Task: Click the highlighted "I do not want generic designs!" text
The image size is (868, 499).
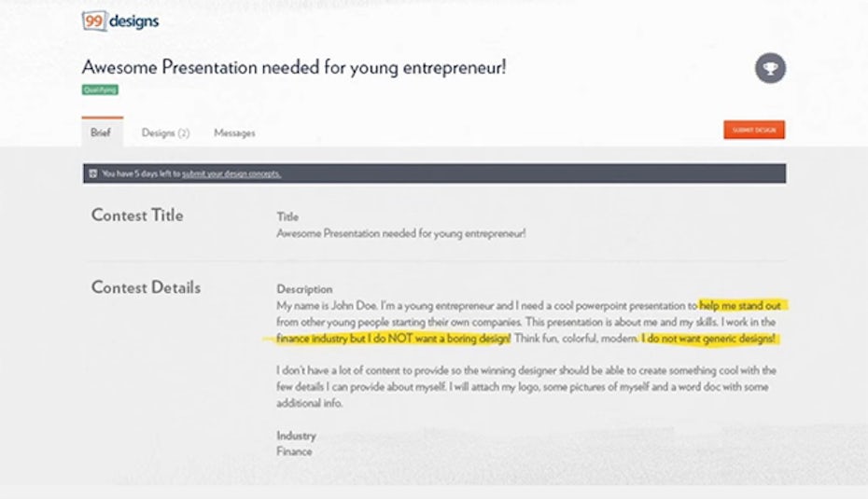Action: (708, 338)
